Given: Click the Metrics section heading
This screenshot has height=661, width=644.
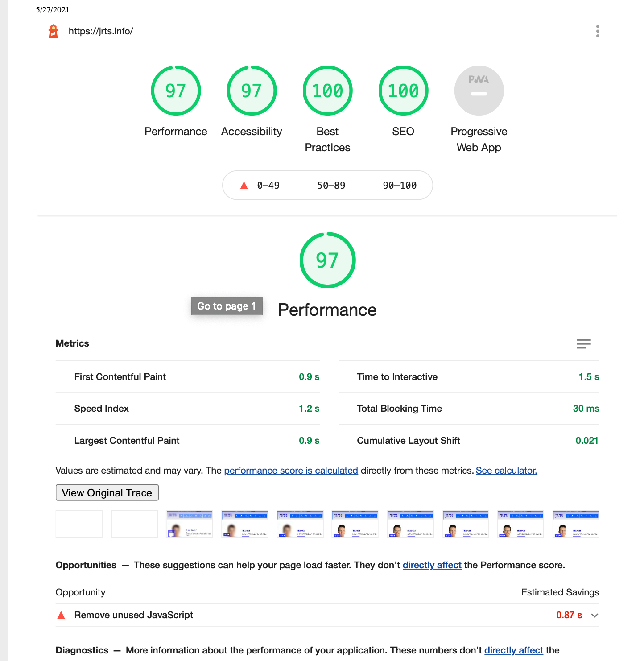Looking at the screenshot, I should pyautogui.click(x=72, y=343).
